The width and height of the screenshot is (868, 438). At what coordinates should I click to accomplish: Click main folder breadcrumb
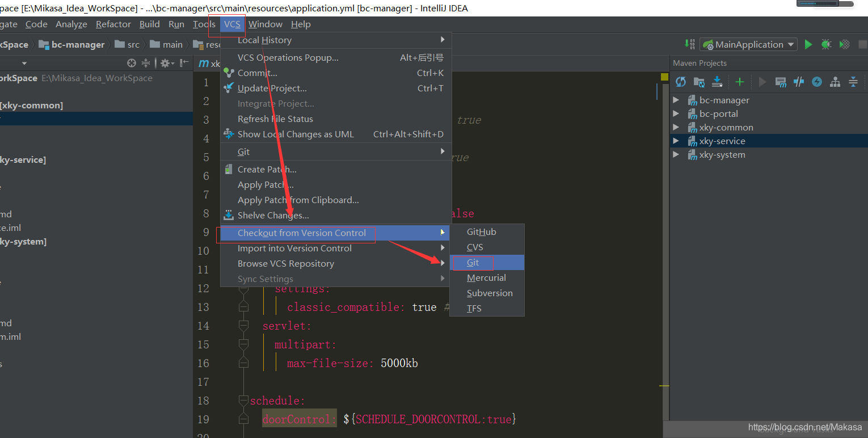166,44
